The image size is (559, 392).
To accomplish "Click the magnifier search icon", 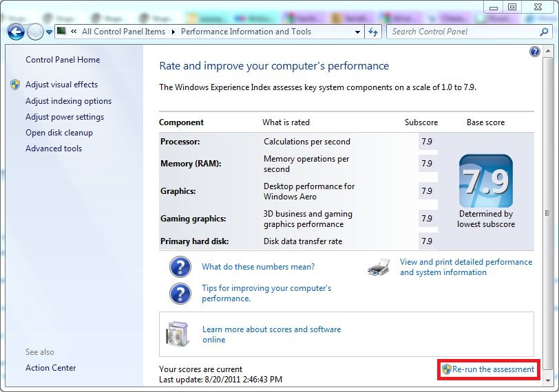I will coord(544,32).
